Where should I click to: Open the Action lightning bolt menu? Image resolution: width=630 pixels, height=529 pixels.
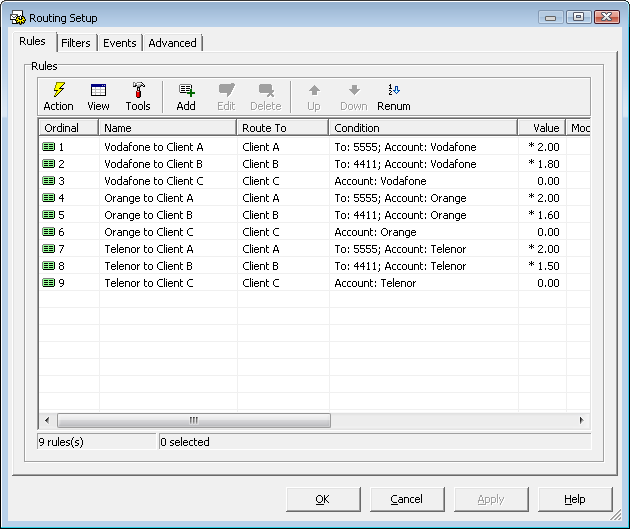click(x=58, y=96)
